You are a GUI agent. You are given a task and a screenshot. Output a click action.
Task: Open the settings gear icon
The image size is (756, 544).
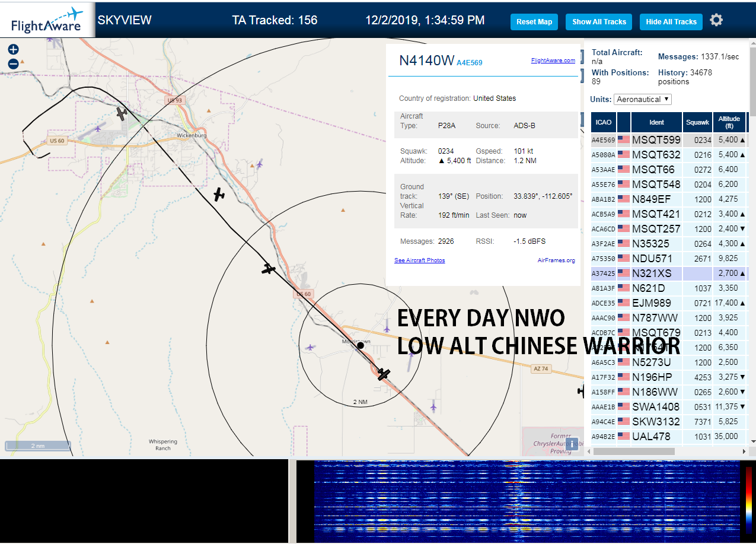pyautogui.click(x=716, y=20)
